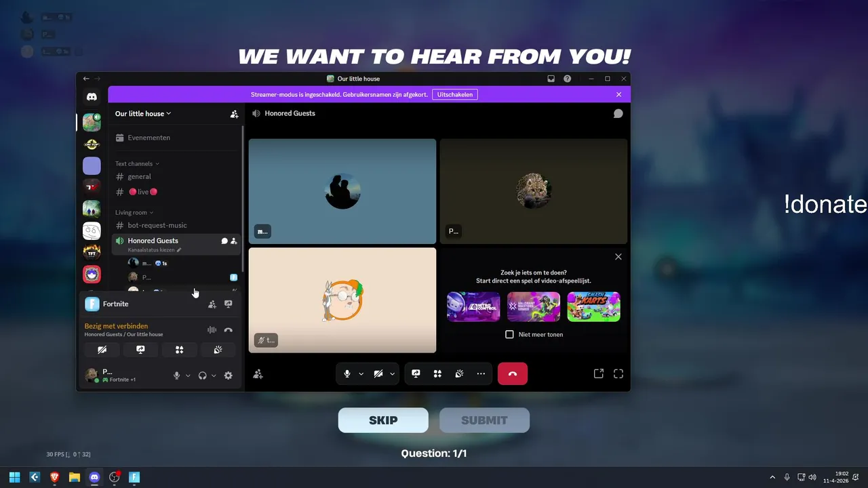Mute microphone in user panel

177,375
